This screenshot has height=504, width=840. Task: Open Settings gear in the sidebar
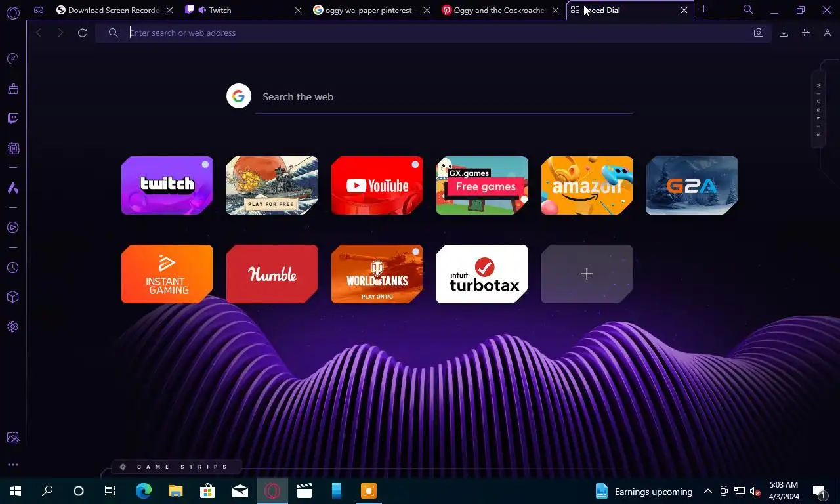pos(12,327)
